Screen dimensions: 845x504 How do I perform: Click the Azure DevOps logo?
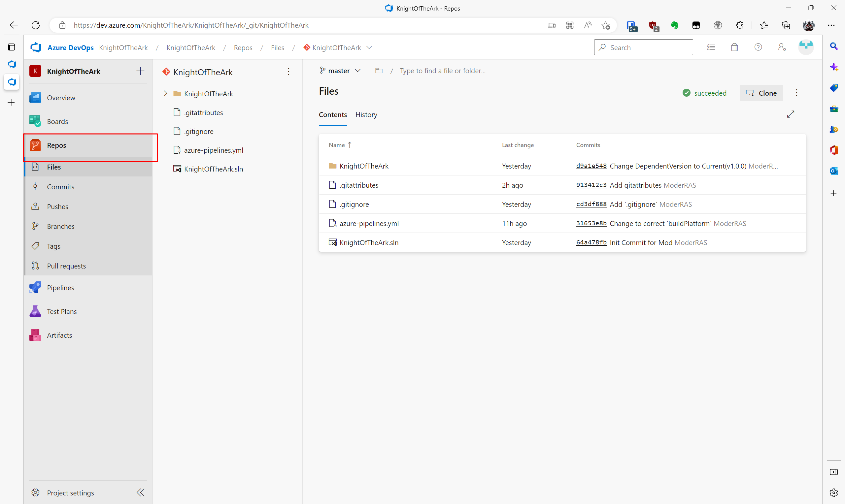click(x=36, y=47)
